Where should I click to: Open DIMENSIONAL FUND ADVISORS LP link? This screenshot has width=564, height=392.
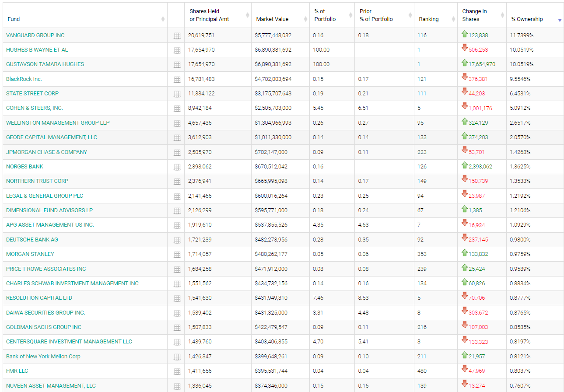[49, 210]
